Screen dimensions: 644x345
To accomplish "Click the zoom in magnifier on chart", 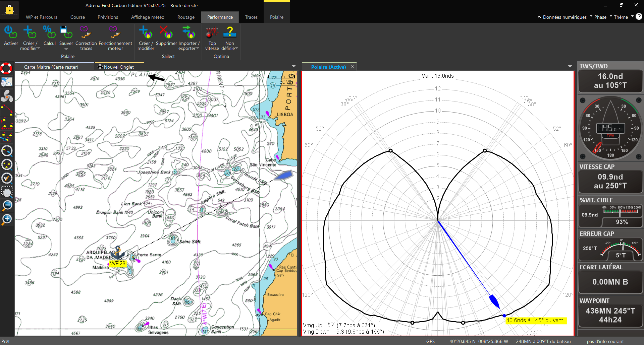I will (x=7, y=219).
